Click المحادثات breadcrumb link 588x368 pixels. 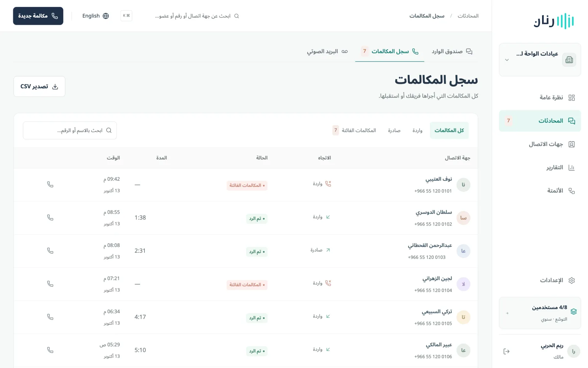click(x=468, y=16)
